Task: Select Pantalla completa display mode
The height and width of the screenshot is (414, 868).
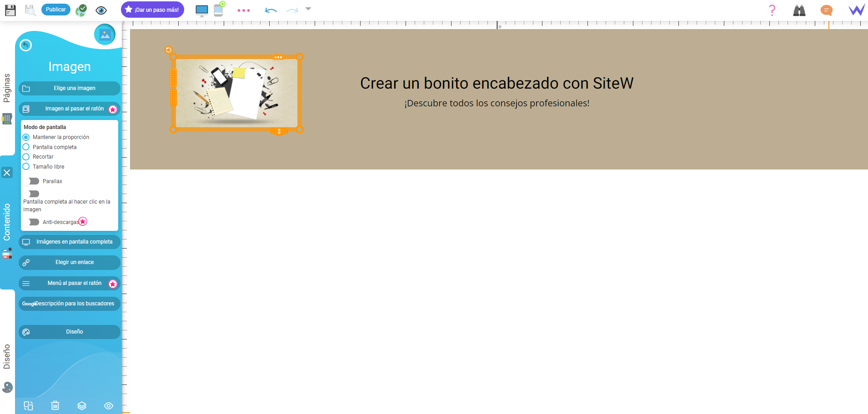Action: tap(26, 147)
